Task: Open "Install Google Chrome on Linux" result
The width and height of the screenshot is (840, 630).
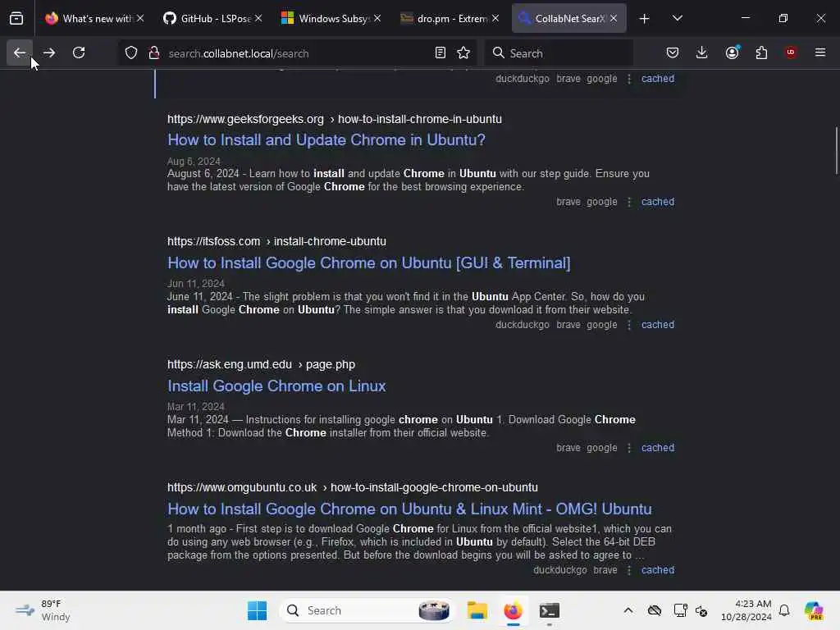Action: [276, 386]
